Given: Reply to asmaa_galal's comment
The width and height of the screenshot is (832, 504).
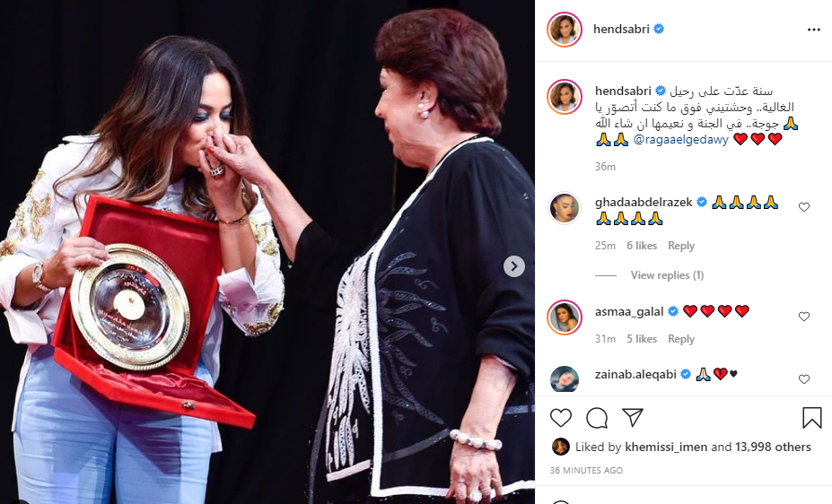Looking at the screenshot, I should pyautogui.click(x=681, y=339).
